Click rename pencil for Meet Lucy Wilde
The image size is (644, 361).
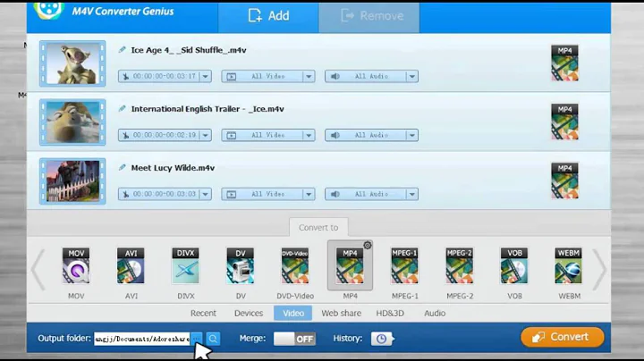tap(122, 167)
